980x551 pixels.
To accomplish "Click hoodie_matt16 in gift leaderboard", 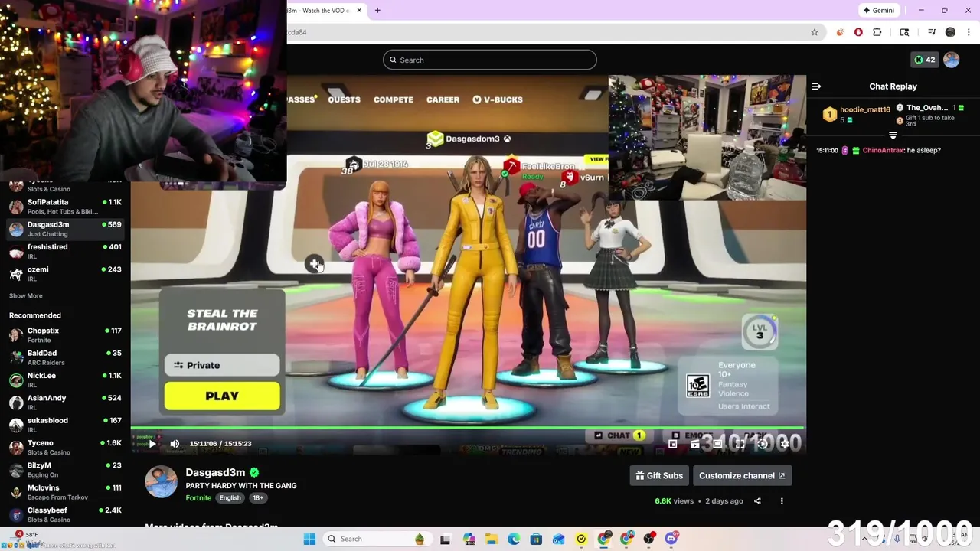I will 865,110.
